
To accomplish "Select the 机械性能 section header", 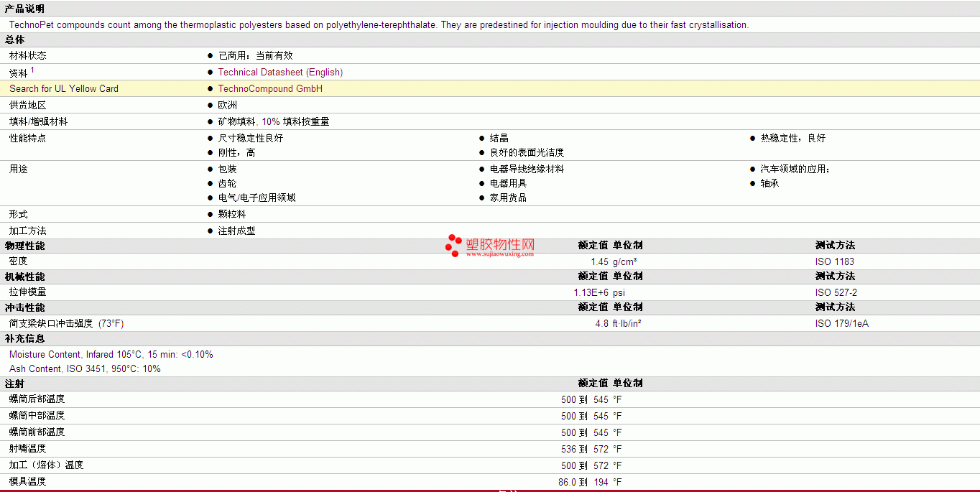I will click(x=24, y=277).
